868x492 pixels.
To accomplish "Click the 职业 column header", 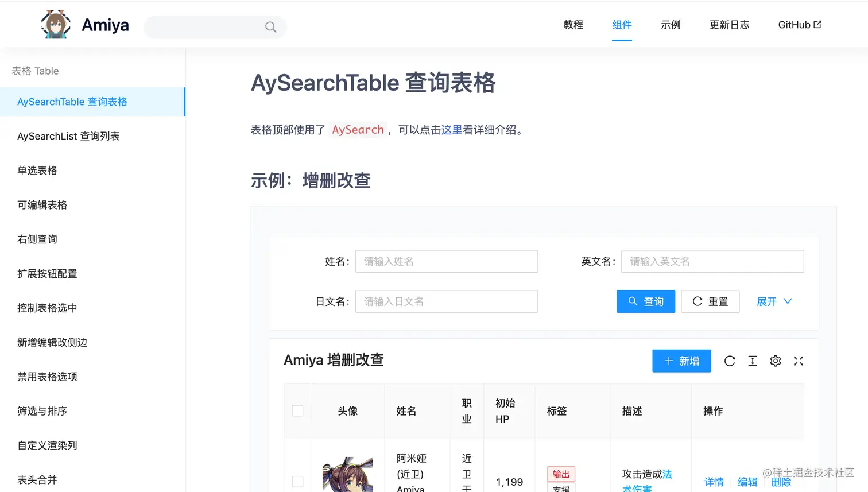I will 467,411.
